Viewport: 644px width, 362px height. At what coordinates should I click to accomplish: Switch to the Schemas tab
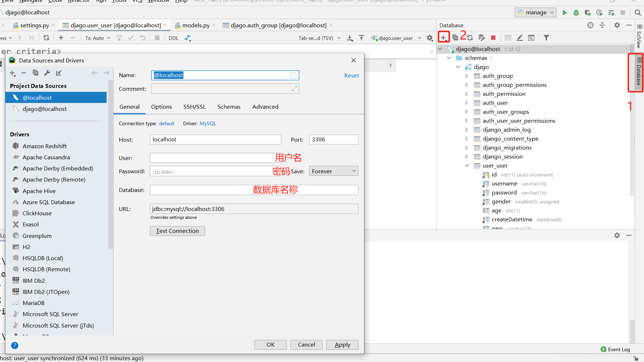[x=229, y=107]
